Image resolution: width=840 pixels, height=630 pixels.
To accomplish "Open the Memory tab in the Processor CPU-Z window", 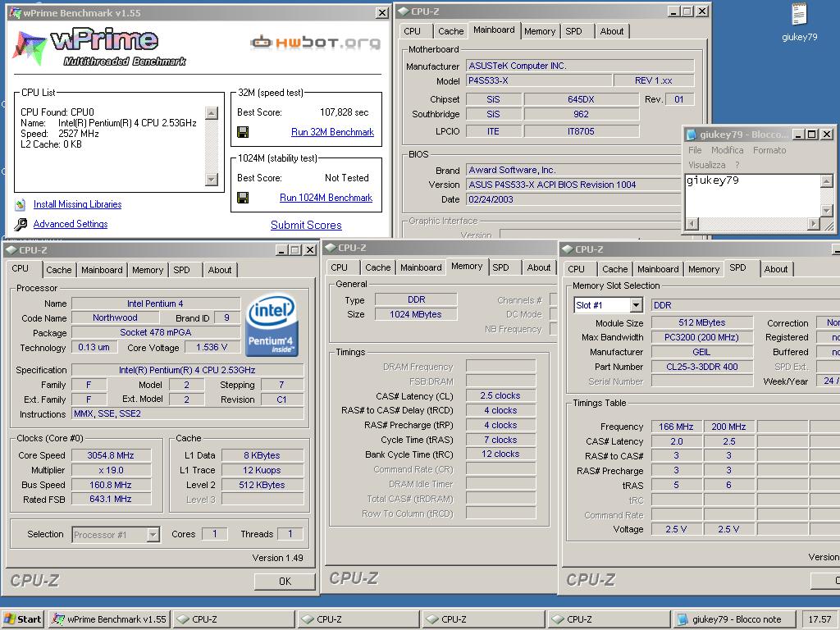I will pyautogui.click(x=148, y=270).
